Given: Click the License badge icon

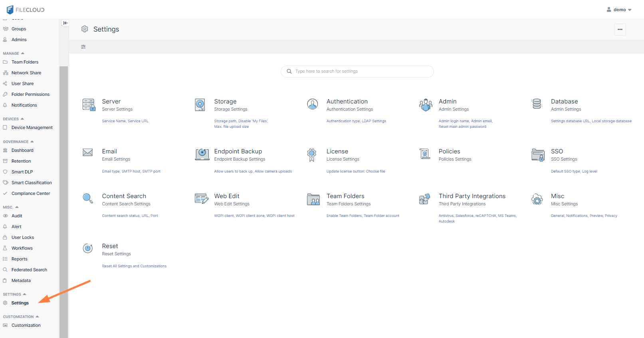Looking at the screenshot, I should tap(312, 155).
